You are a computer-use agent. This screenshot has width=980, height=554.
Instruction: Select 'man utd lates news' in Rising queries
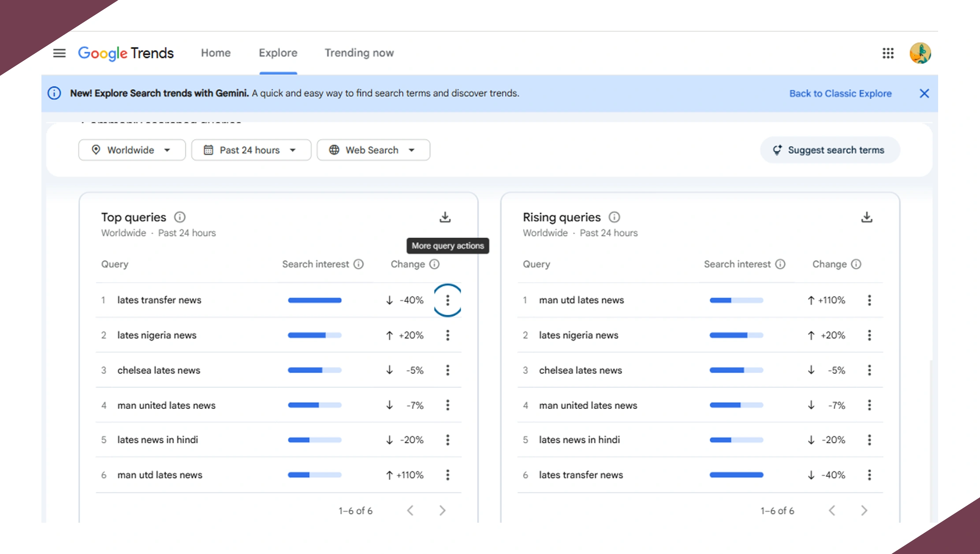[581, 300]
